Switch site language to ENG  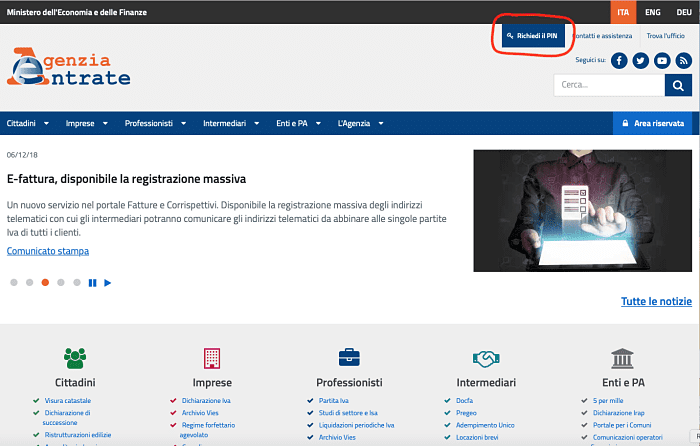click(652, 12)
